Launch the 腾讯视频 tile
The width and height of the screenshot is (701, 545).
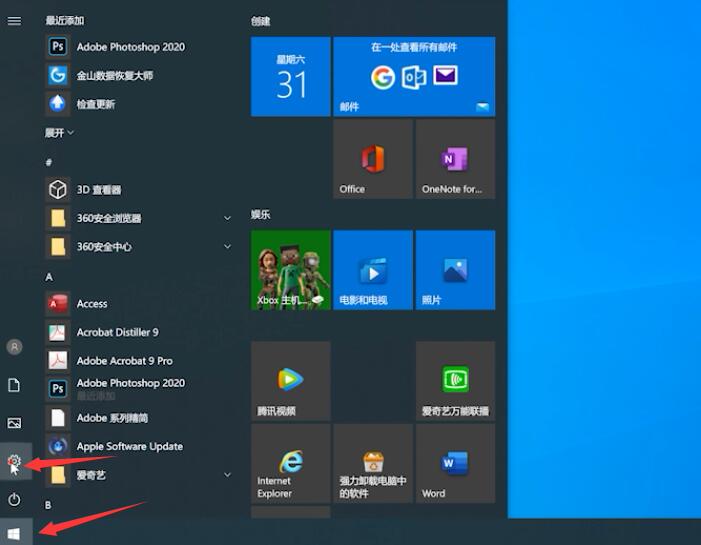tap(291, 381)
